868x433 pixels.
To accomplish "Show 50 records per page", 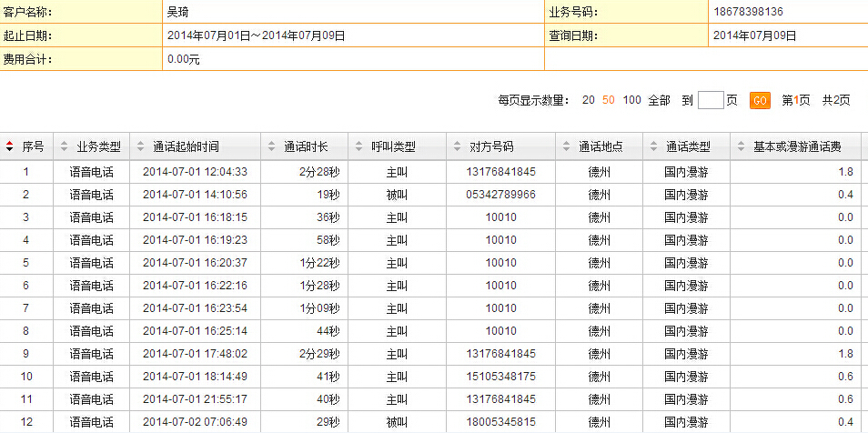I will pyautogui.click(x=609, y=100).
